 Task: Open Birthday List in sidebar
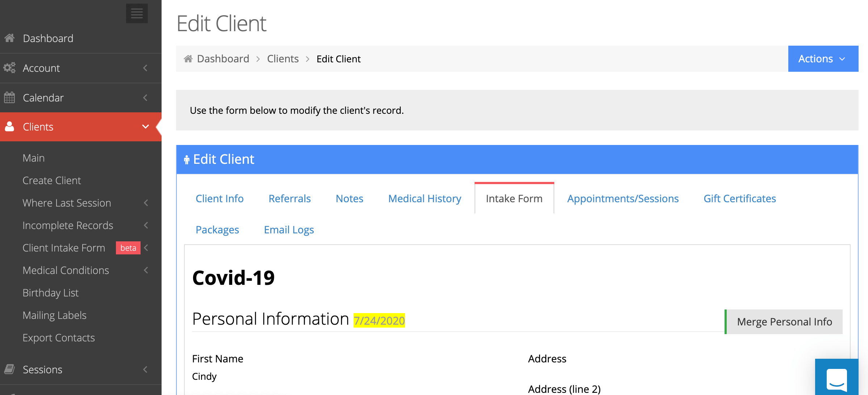(x=50, y=293)
